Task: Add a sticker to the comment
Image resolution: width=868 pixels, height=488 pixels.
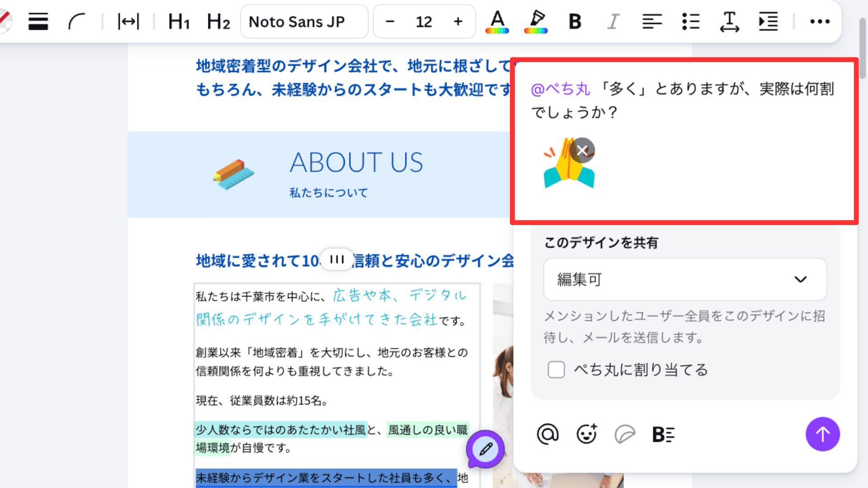Action: pos(625,434)
